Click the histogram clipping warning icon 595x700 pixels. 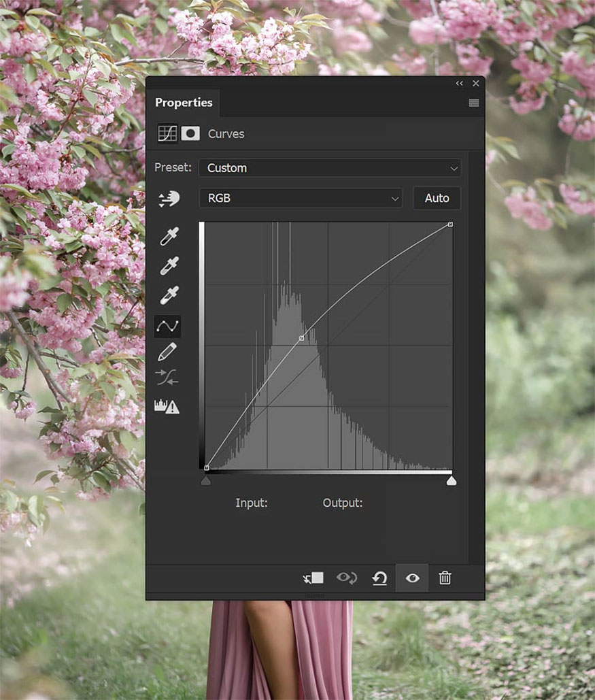point(167,406)
